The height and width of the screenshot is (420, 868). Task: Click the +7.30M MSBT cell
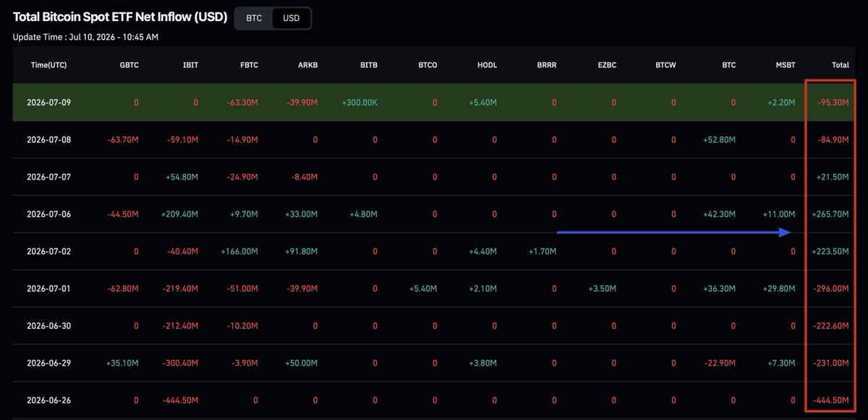click(x=782, y=364)
